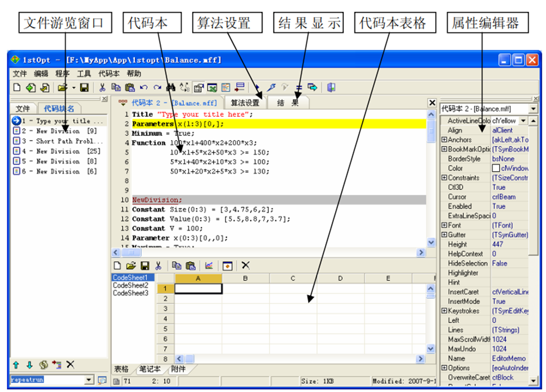Click the refresh block list icon
546x392 pixels.
coord(43,364)
